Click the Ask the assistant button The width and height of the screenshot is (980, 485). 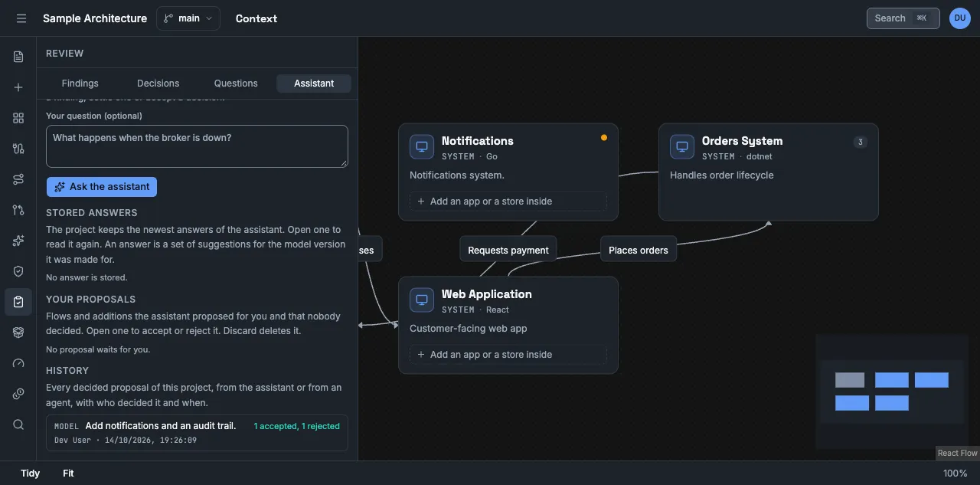click(x=102, y=187)
